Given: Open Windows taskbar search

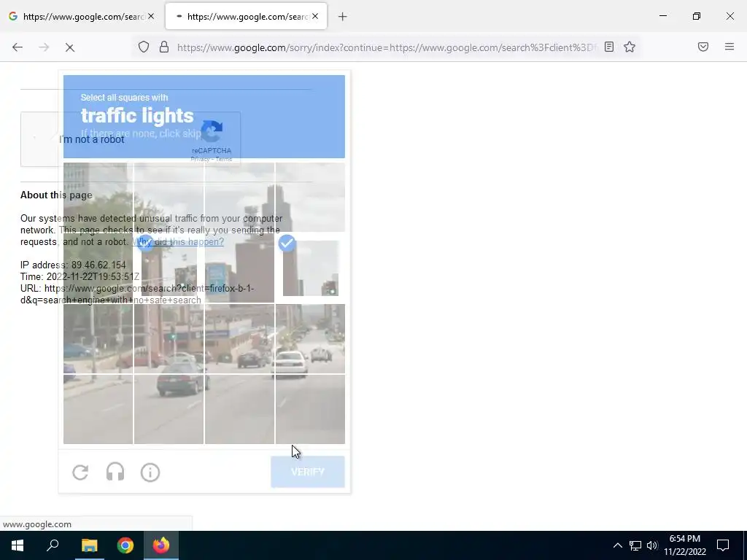Looking at the screenshot, I should coord(53,545).
